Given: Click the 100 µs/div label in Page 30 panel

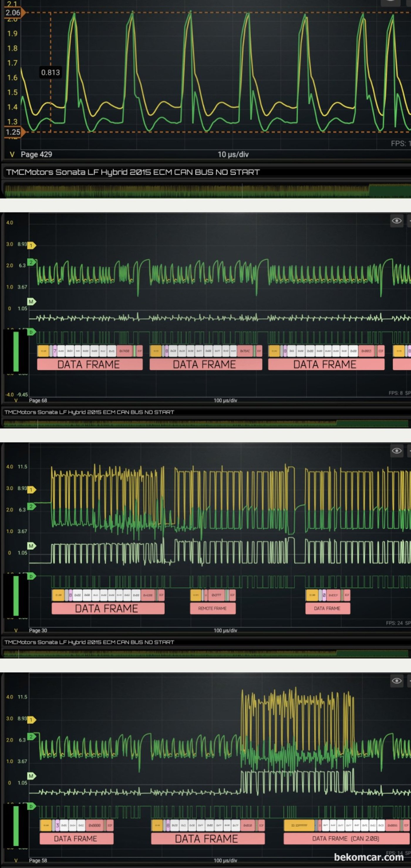Looking at the screenshot, I should [x=225, y=630].
